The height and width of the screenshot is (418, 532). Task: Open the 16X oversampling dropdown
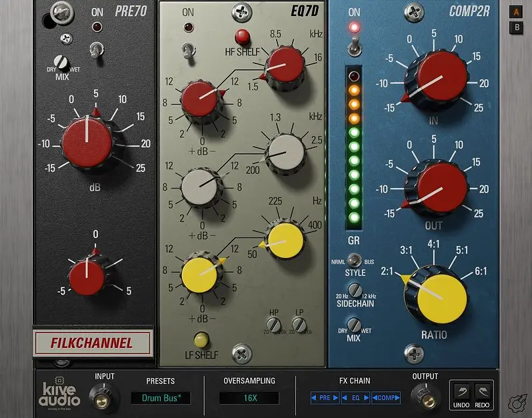pyautogui.click(x=249, y=397)
